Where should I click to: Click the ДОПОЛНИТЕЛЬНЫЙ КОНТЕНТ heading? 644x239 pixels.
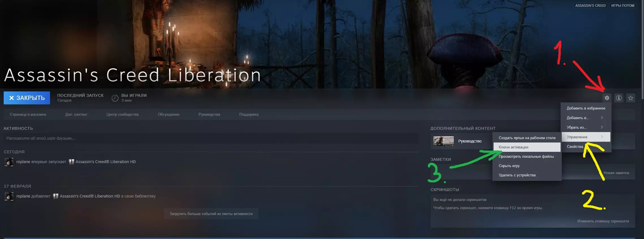(x=463, y=128)
